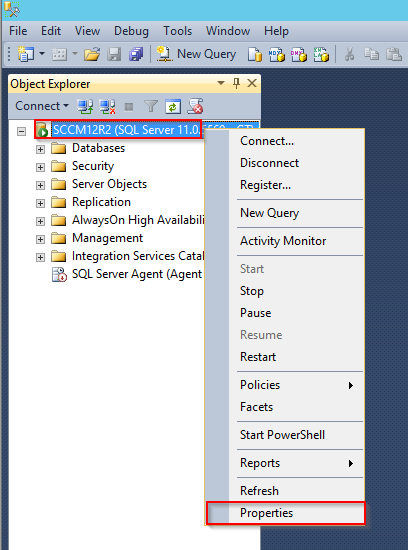408x550 pixels.
Task: Close the Object Explorer panel
Action: point(252,83)
